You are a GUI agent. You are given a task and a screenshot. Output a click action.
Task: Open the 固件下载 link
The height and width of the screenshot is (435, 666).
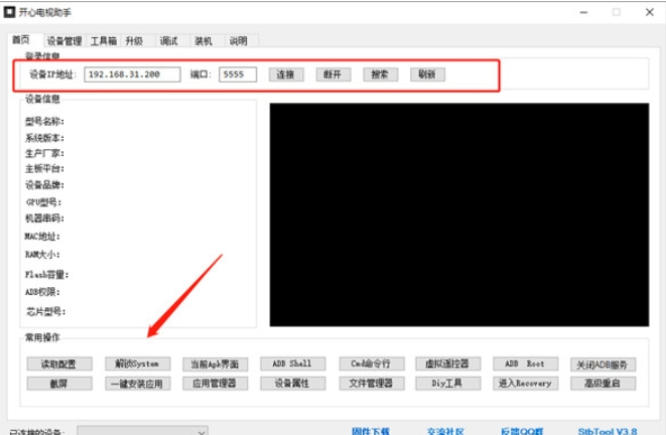click(371, 431)
